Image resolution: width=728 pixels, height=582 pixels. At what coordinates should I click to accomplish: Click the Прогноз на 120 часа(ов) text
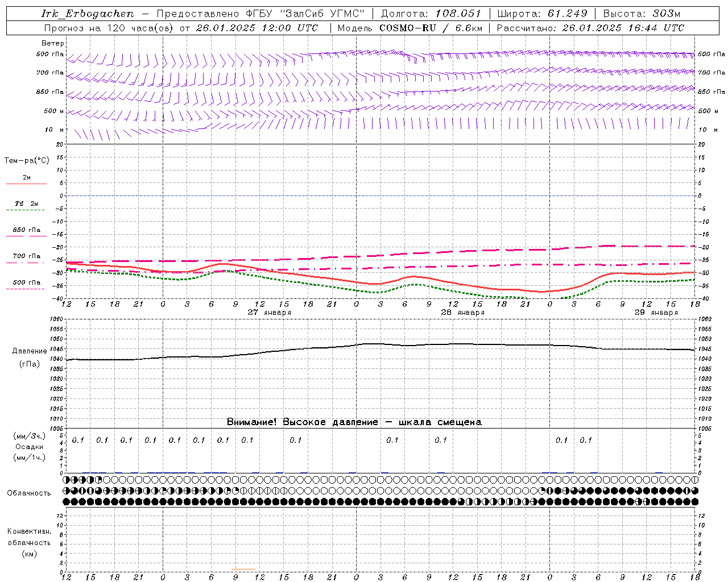pos(109,28)
